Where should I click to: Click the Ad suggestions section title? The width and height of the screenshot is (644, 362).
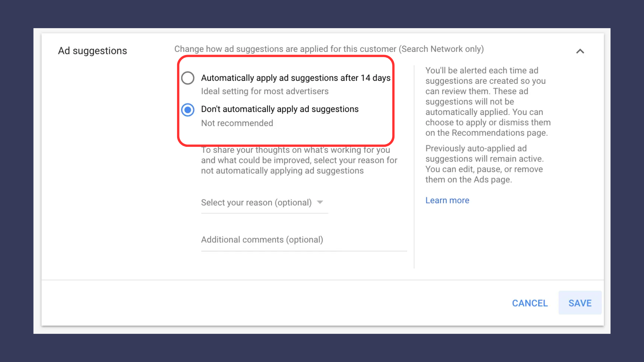[93, 51]
